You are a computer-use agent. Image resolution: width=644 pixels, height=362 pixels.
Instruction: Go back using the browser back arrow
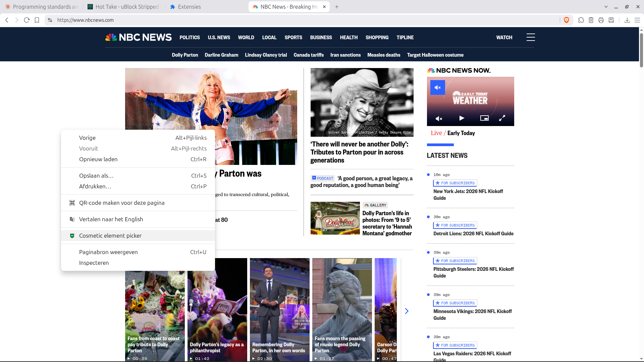click(7, 20)
